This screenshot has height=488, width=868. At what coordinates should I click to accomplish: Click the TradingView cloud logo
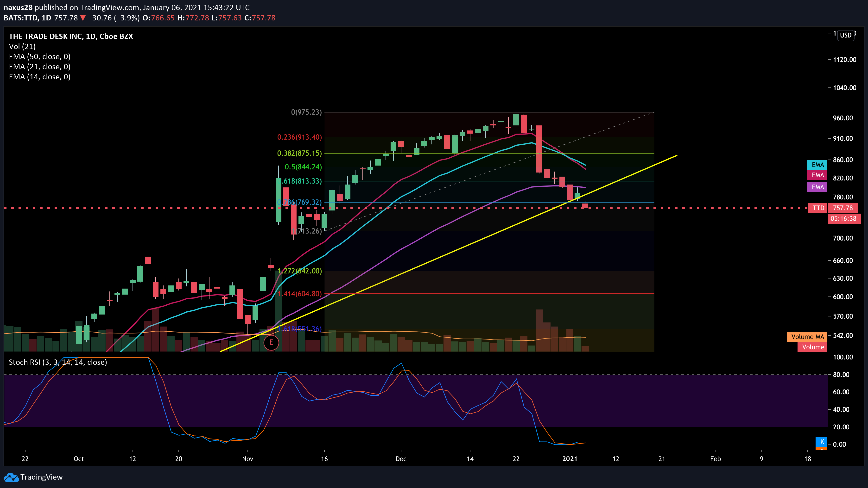click(x=11, y=477)
